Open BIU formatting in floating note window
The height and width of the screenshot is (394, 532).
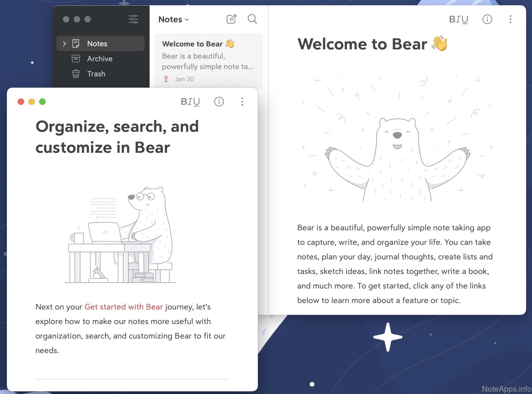pyautogui.click(x=190, y=102)
